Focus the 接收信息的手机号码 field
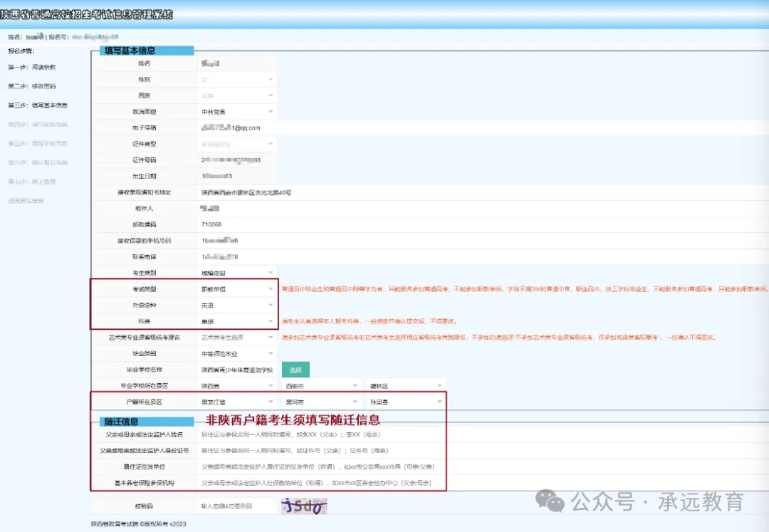The height and width of the screenshot is (532, 769). 483,241
